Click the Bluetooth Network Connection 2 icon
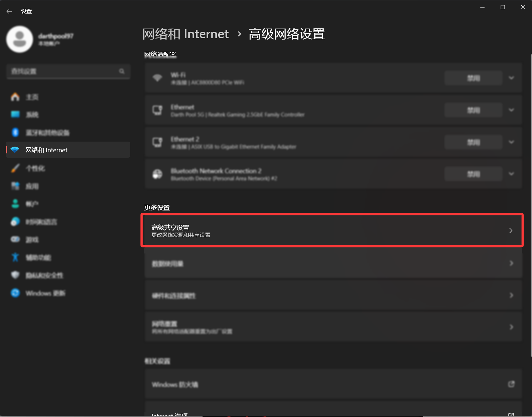This screenshot has height=417, width=532. 157,174
